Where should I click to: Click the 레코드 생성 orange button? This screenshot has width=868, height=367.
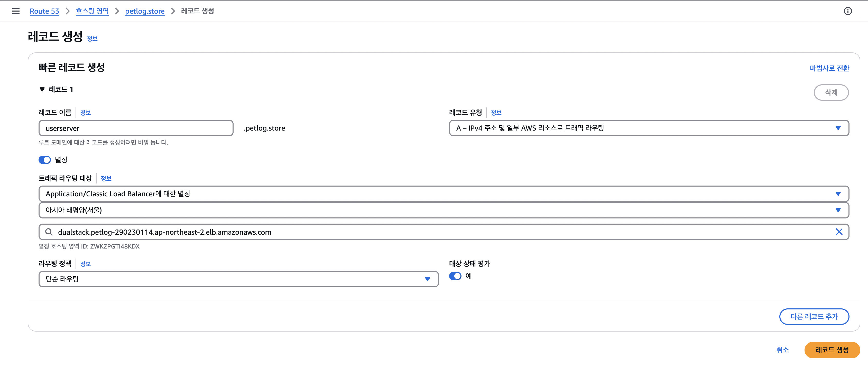[832, 350]
